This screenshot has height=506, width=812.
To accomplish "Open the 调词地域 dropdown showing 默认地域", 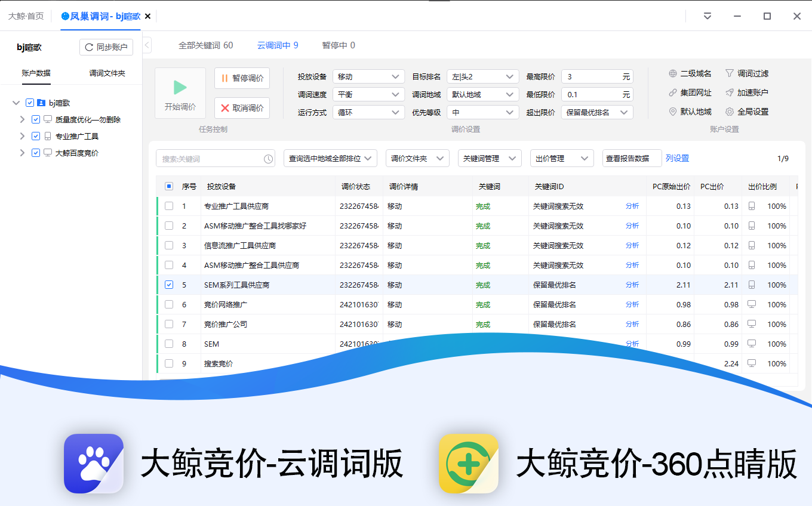I will pyautogui.click(x=483, y=94).
